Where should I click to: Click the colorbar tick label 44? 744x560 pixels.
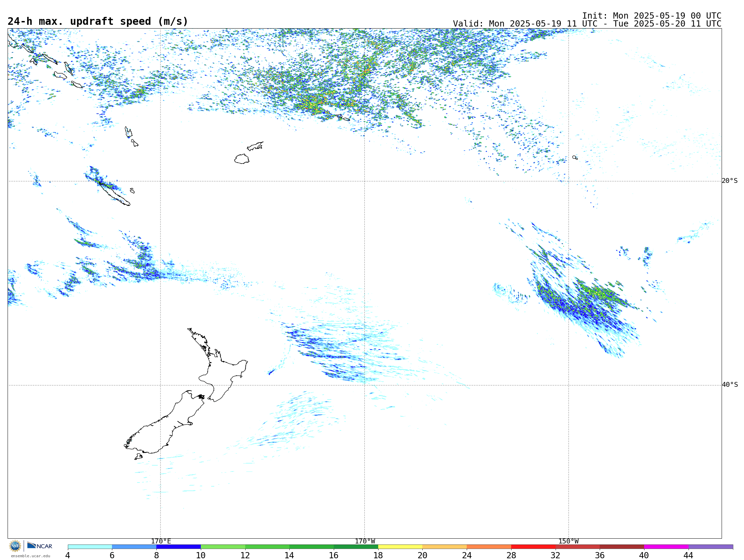point(689,555)
